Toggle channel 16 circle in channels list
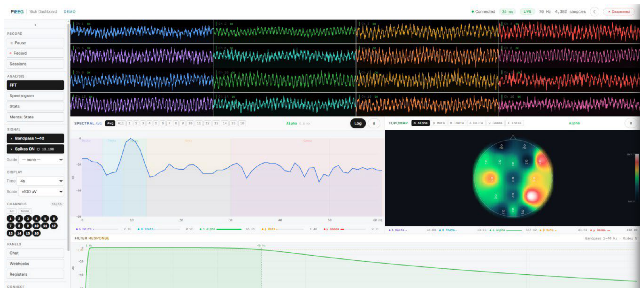The image size is (644, 292). click(x=36, y=233)
